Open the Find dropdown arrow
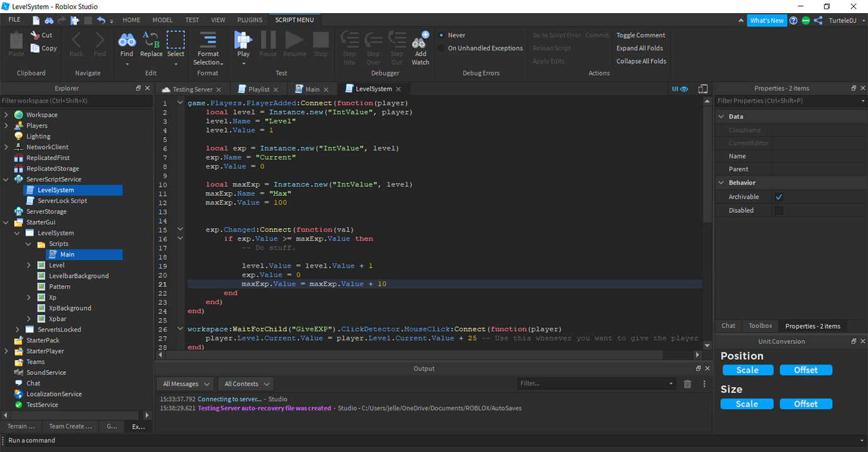868x452 pixels. [127, 63]
